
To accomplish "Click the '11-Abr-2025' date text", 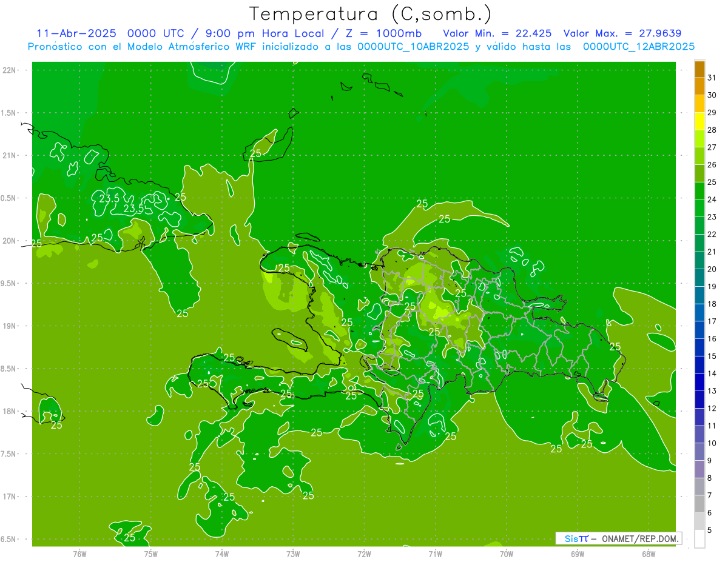I will [x=77, y=33].
